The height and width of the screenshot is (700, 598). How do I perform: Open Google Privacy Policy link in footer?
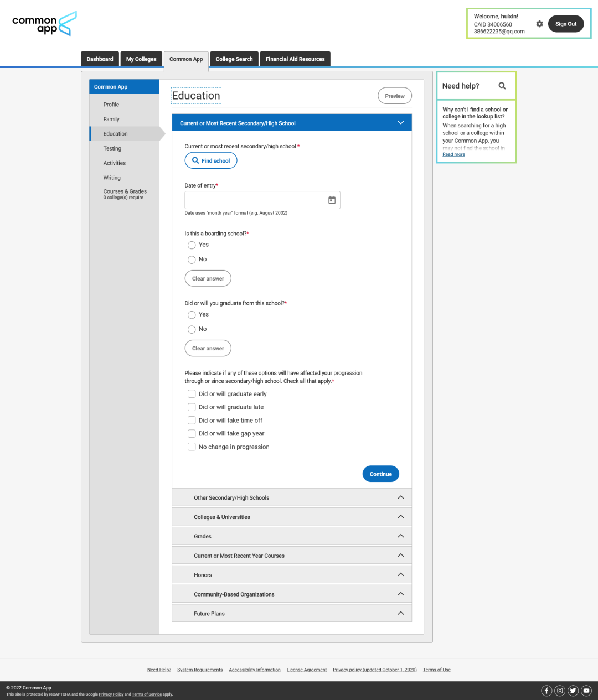(x=111, y=694)
